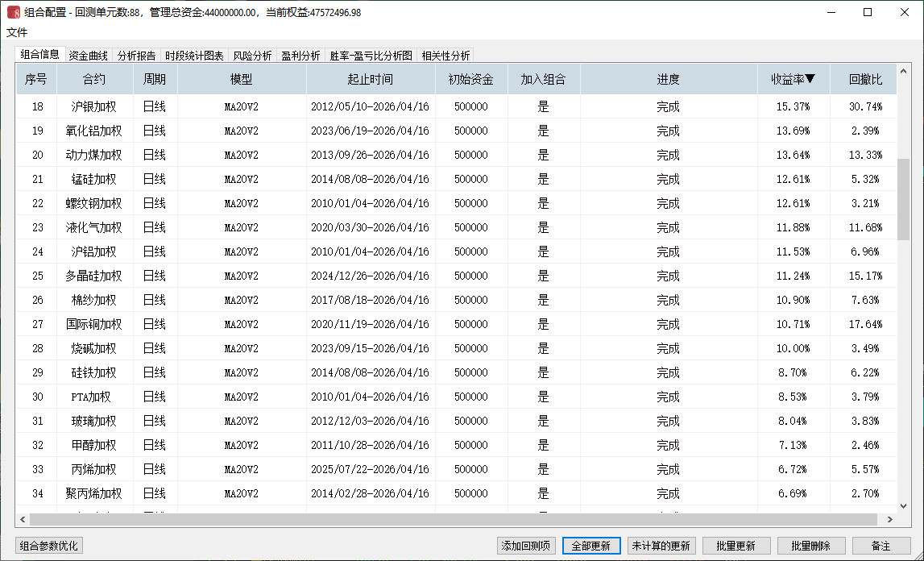Open the 备注 button
Viewport: 924px width, 561px height.
pyautogui.click(x=881, y=546)
